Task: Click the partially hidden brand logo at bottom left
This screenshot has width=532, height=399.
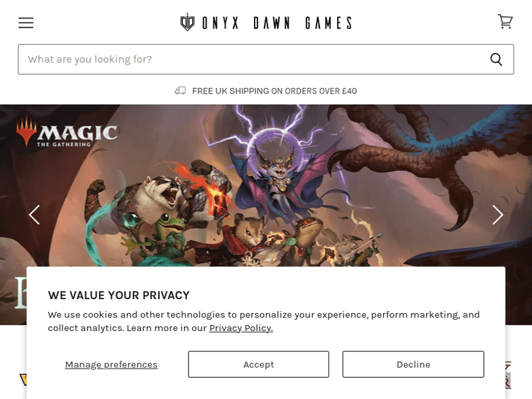Action: pyautogui.click(x=23, y=379)
